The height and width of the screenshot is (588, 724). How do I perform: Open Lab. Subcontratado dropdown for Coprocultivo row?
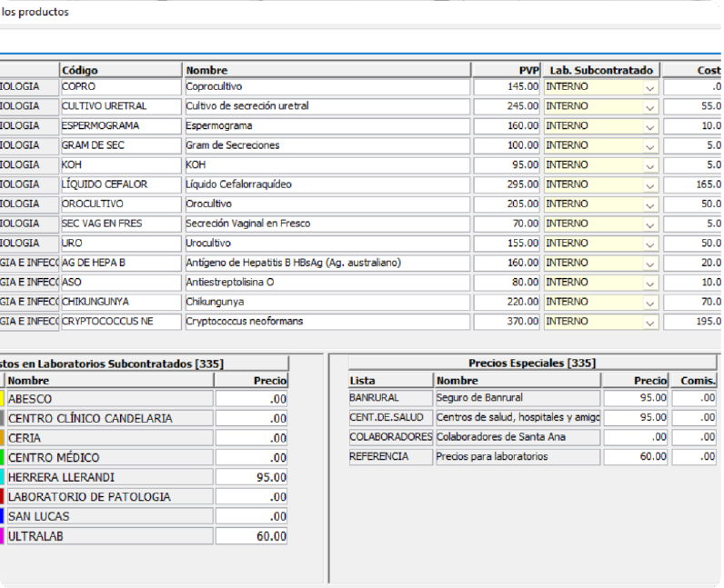tap(649, 87)
